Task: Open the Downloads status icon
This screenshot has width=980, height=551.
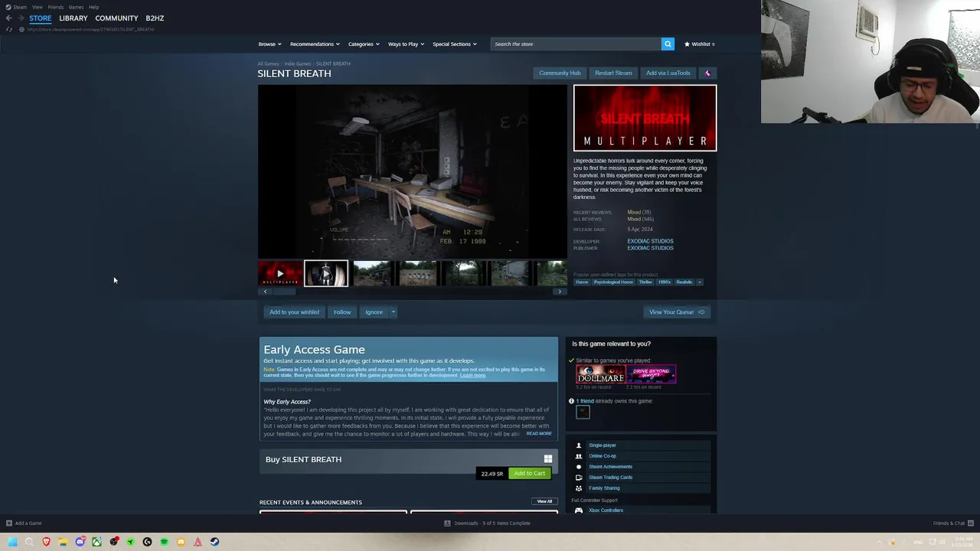Action: (447, 523)
